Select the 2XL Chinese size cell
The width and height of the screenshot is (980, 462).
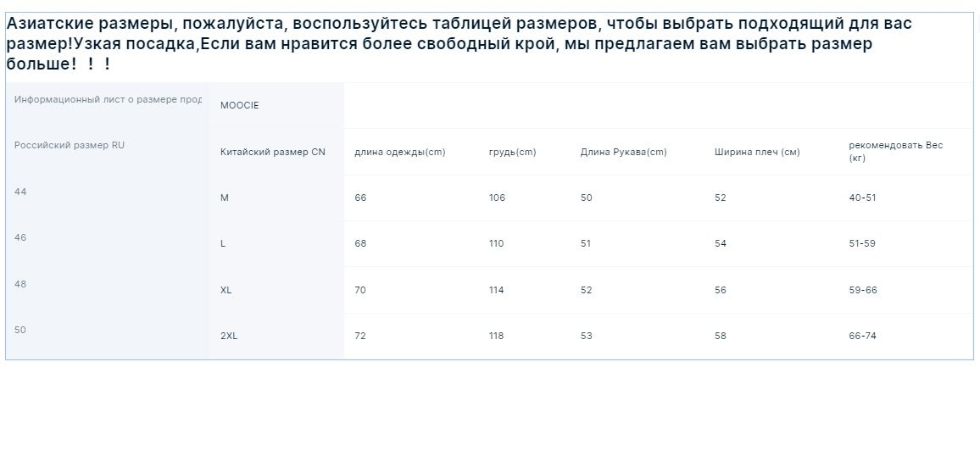[x=276, y=336]
